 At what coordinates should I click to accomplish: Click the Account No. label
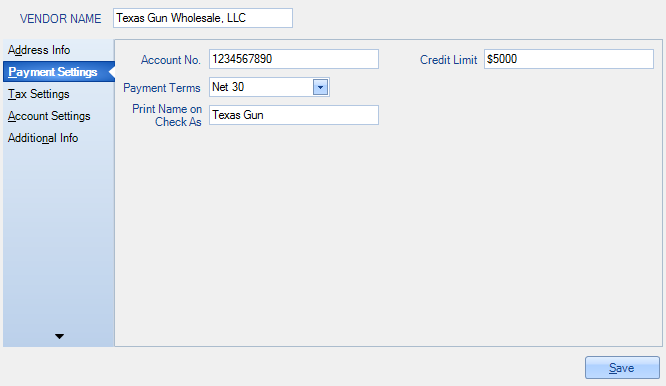(x=171, y=60)
